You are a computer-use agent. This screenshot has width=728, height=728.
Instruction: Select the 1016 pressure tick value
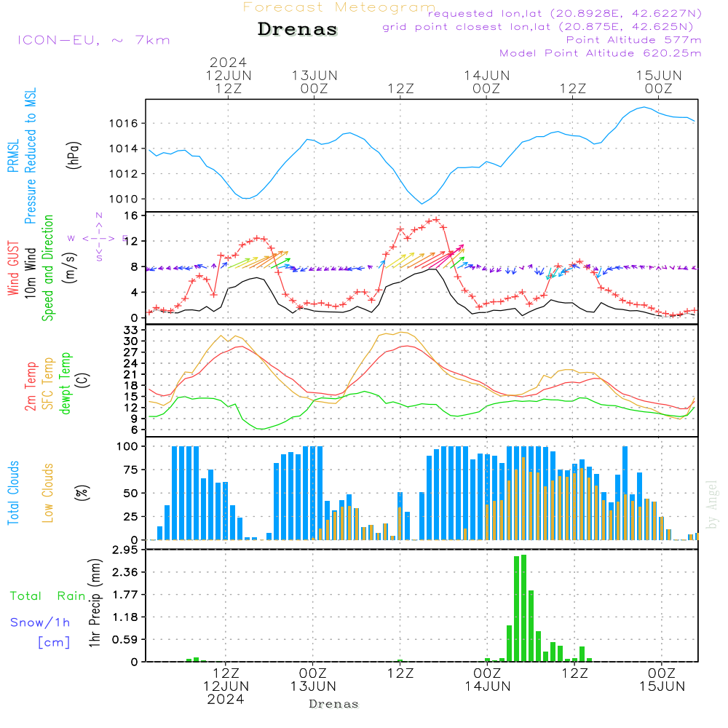point(123,124)
